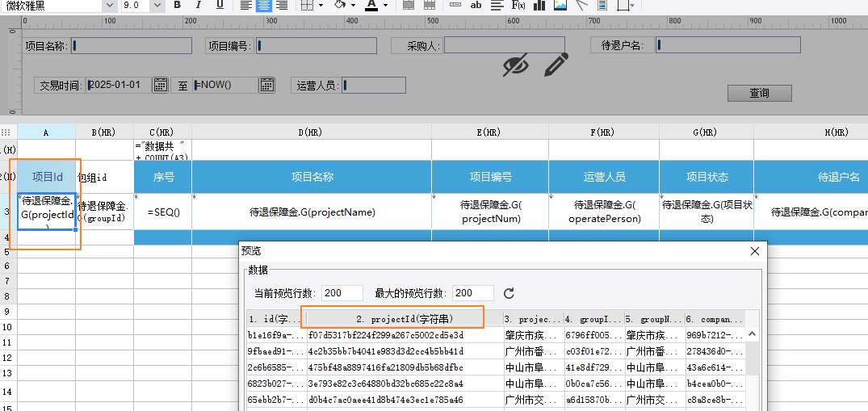Insert chart element
The width and height of the screenshot is (868, 411).
point(539,5)
